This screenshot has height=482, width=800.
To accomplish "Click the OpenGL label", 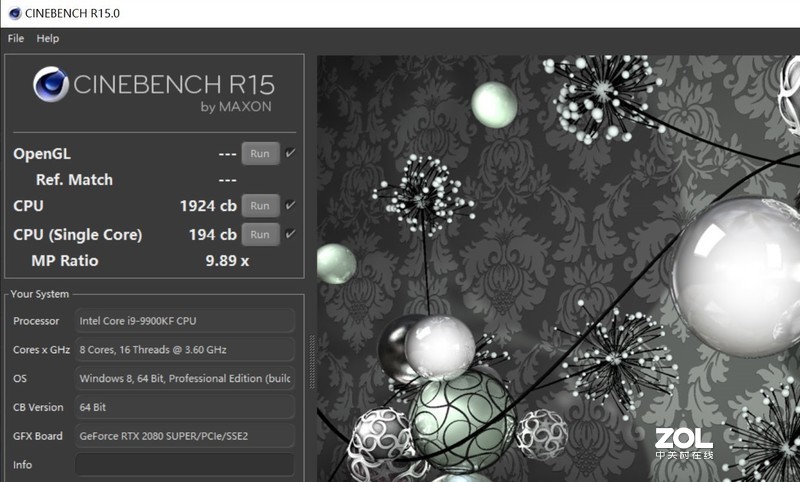I will click(42, 154).
